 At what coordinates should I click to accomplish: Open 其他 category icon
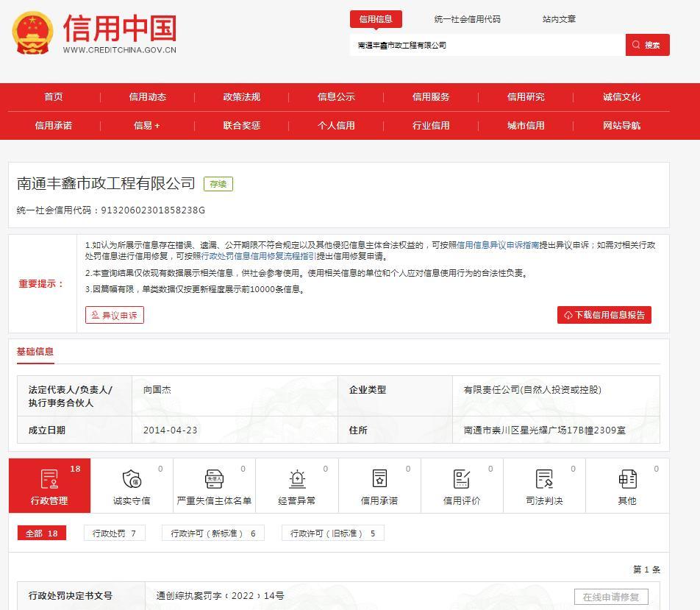point(627,479)
